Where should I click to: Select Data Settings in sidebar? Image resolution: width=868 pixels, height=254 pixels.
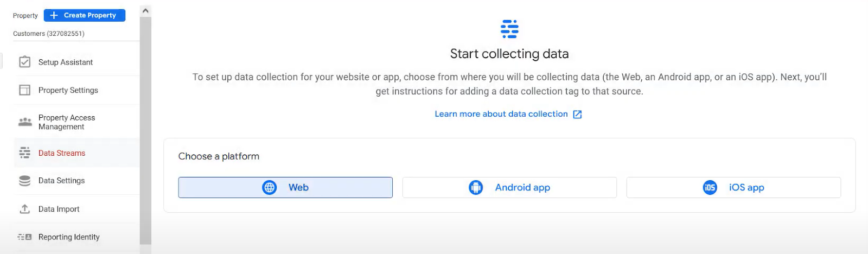pos(62,181)
